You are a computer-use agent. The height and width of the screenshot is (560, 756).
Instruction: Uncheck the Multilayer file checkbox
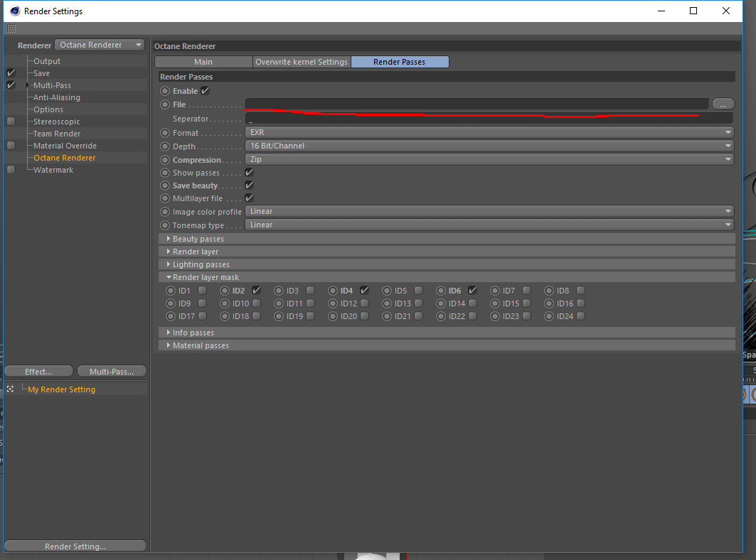pos(249,198)
